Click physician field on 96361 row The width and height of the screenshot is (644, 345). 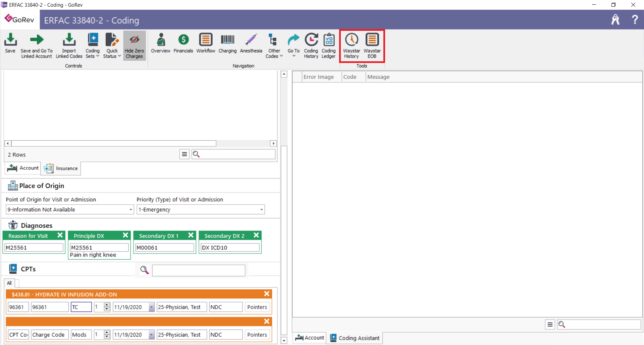click(x=182, y=307)
